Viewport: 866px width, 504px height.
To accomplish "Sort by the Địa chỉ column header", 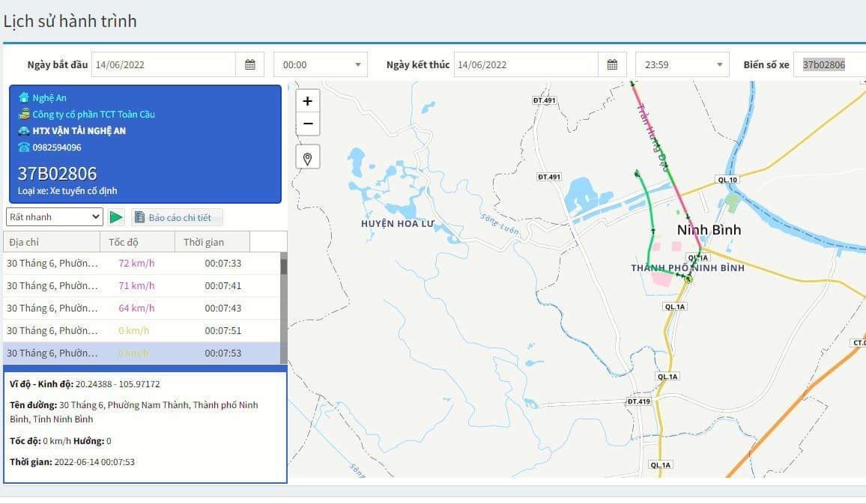I will [52, 242].
